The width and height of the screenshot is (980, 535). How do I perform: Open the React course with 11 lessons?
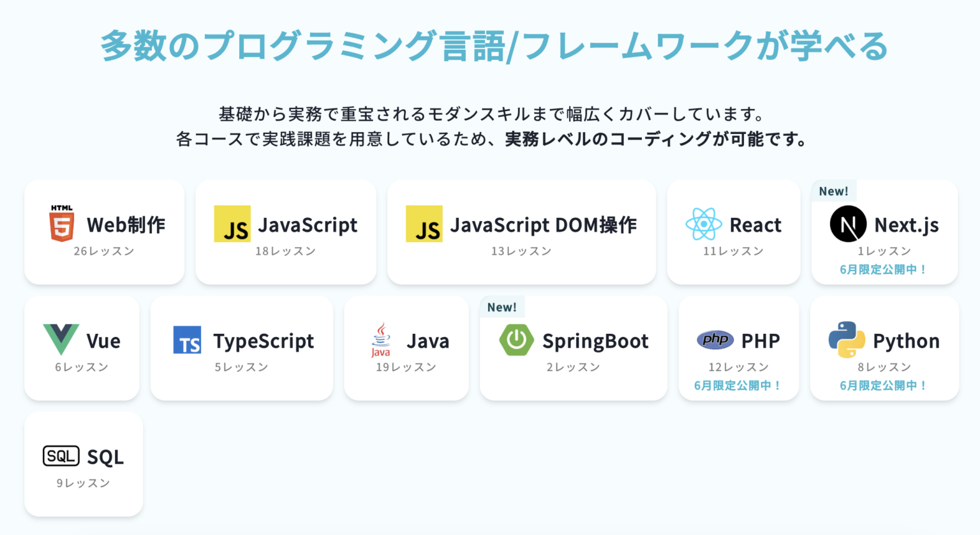pos(733,231)
